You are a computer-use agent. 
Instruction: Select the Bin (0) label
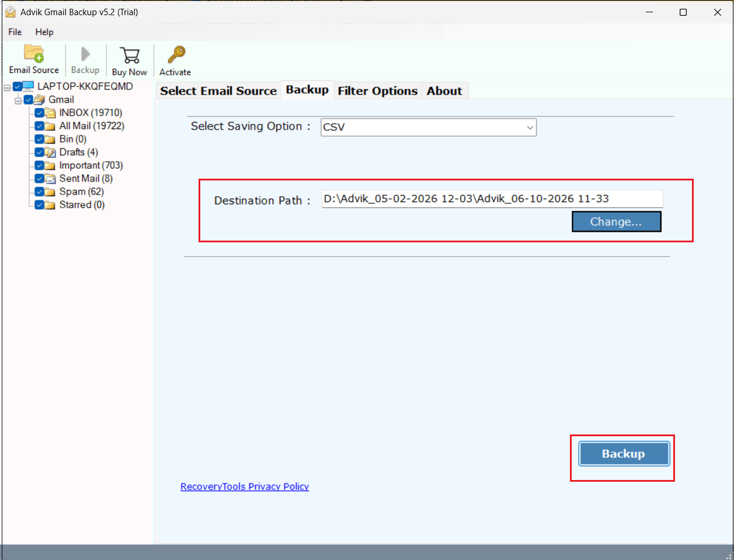[73, 140]
